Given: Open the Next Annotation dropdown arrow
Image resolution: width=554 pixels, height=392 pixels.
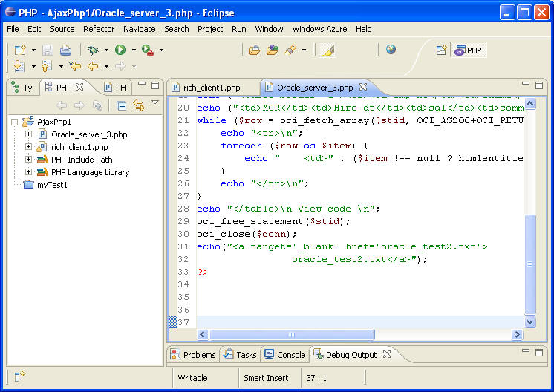Looking at the screenshot, I should [x=33, y=66].
